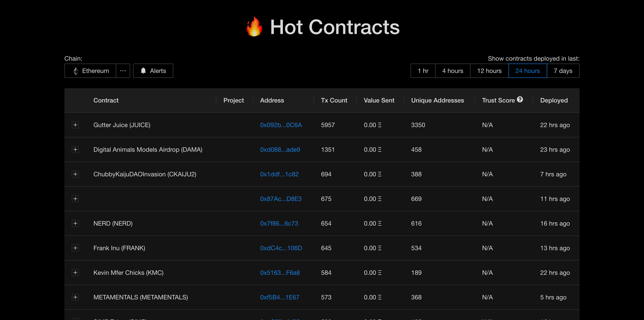Open Frank Inu address link 0xdC4c...106D
The width and height of the screenshot is (644, 320).
point(281,248)
